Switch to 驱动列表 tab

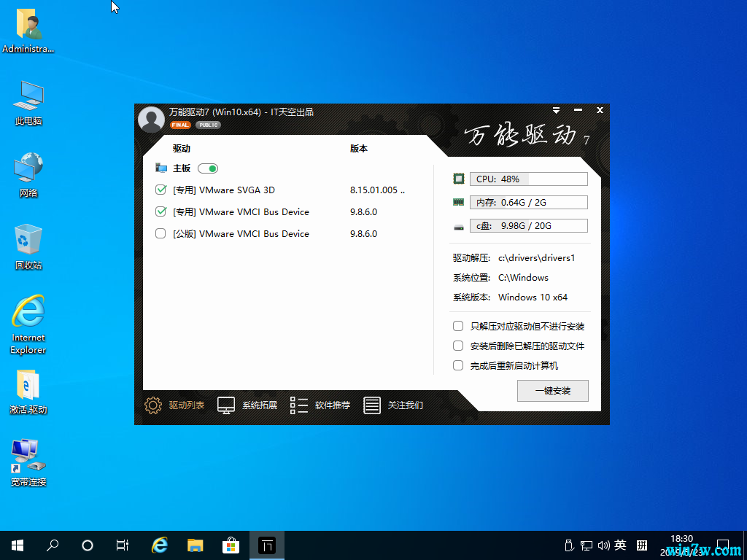pos(174,405)
